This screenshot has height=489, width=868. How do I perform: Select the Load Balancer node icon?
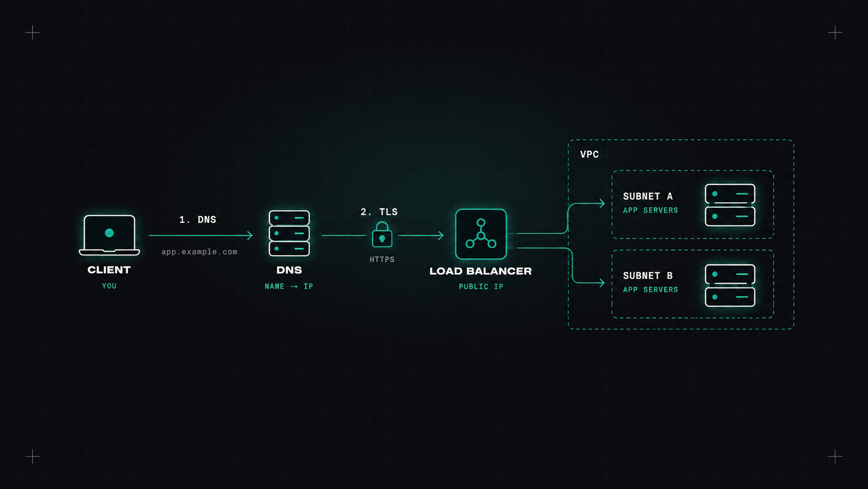[x=481, y=234]
